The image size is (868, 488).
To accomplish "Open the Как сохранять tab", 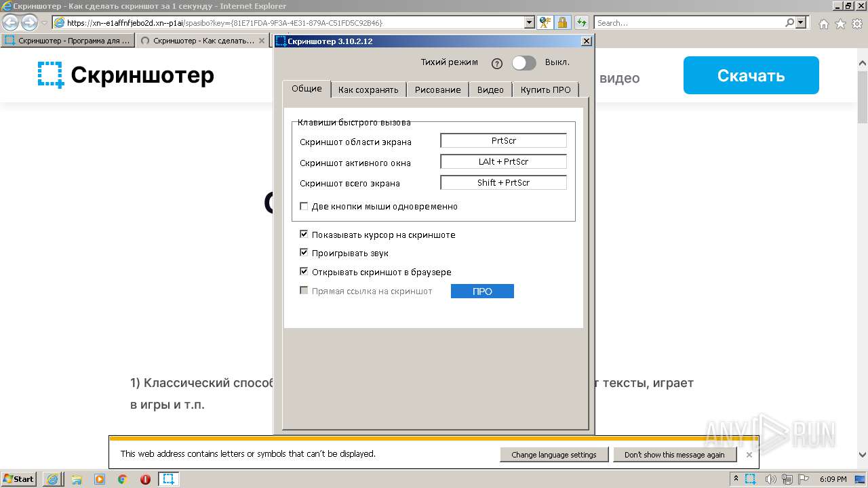I will pyautogui.click(x=368, y=89).
